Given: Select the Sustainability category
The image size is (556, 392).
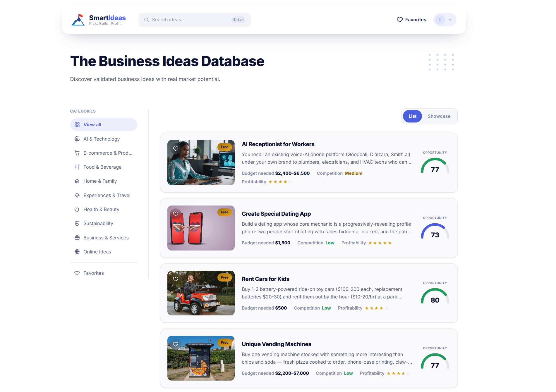Looking at the screenshot, I should coord(104,223).
